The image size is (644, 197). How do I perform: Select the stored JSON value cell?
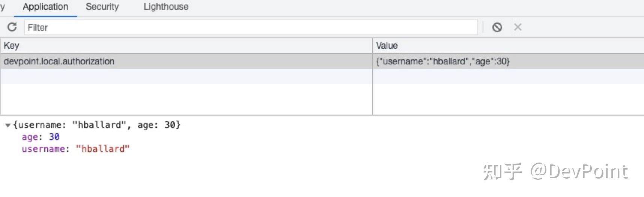[x=508, y=61]
